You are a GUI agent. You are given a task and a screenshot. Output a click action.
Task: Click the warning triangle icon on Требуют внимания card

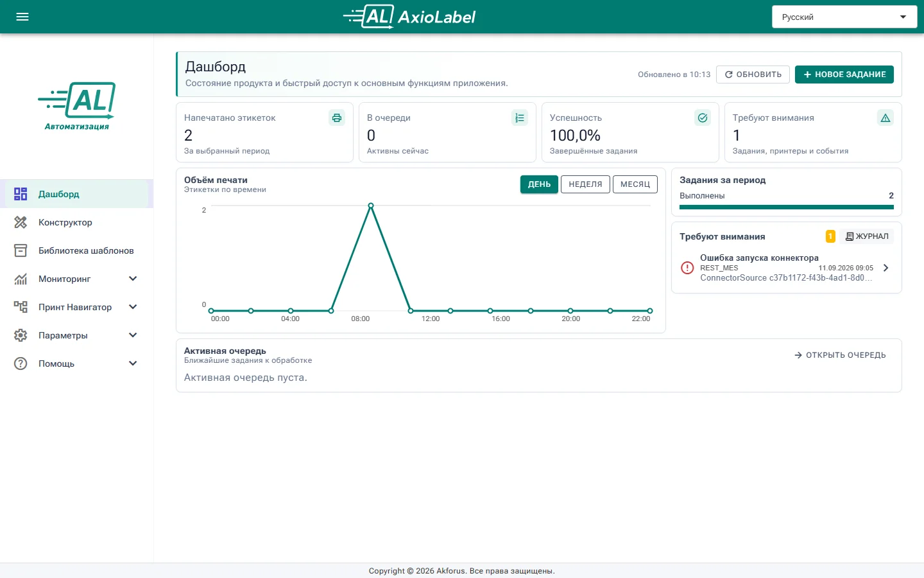(886, 118)
